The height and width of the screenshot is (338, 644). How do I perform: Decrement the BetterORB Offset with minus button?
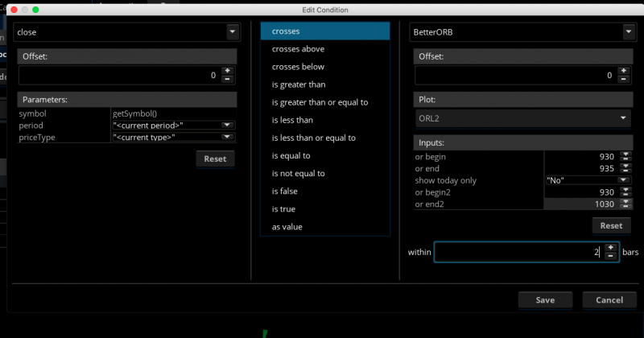(624, 79)
